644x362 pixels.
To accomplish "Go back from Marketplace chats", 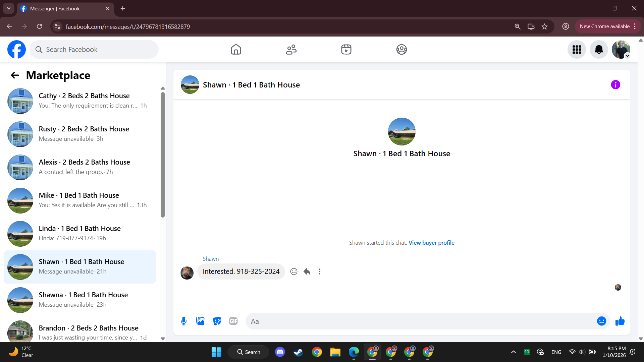I will (15, 75).
